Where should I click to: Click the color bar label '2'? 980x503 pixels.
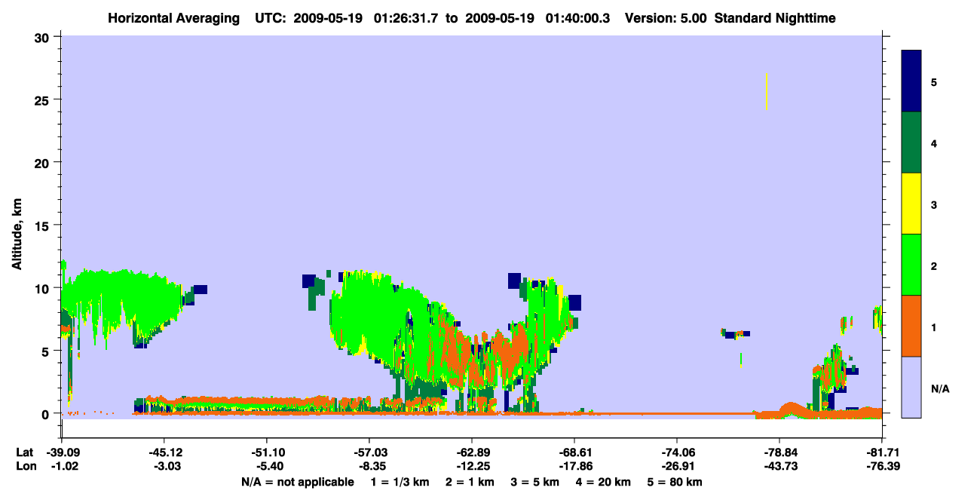pyautogui.click(x=933, y=265)
